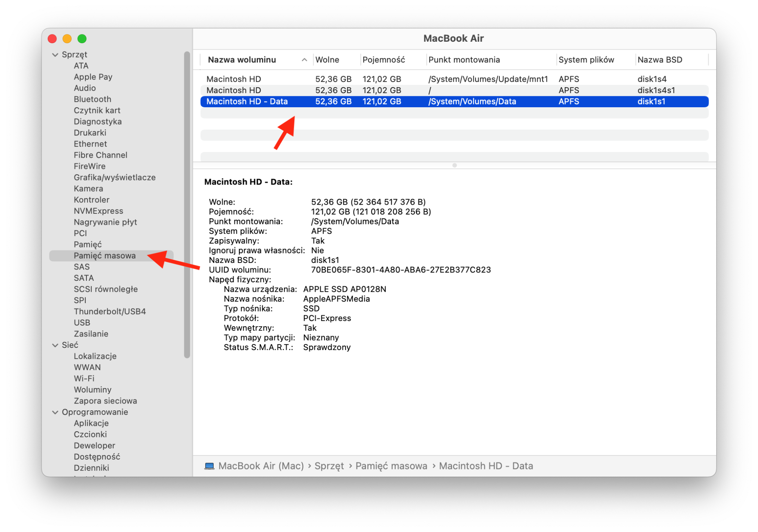The width and height of the screenshot is (758, 532).
Task: Select USB in the sidebar
Action: (82, 323)
